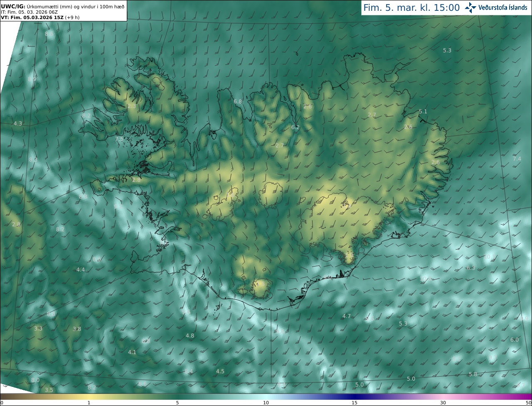Image resolution: width=532 pixels, height=406 pixels.
Task: Click the '50' label ending the color scale
Action: [x=528, y=403]
